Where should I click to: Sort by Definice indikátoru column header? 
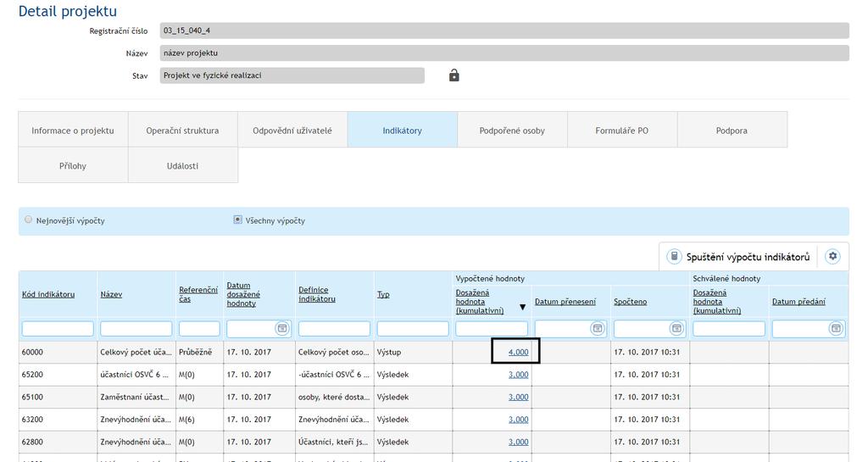[317, 294]
